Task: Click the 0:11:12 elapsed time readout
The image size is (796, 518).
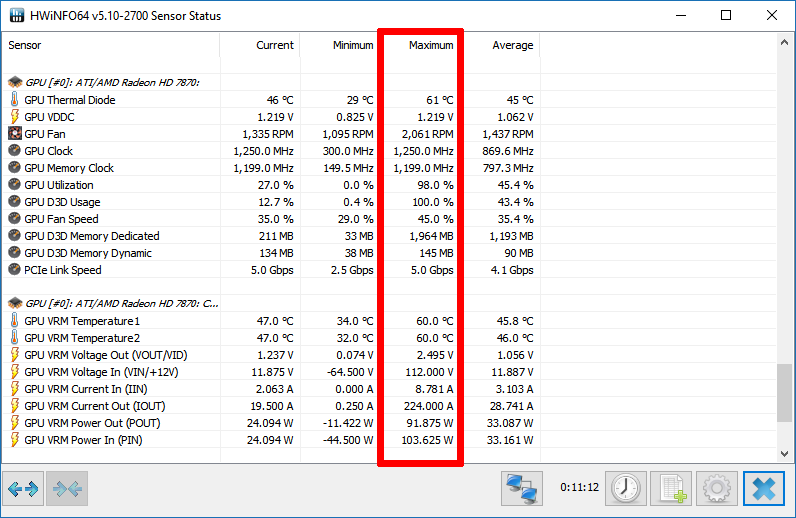Action: 579,488
